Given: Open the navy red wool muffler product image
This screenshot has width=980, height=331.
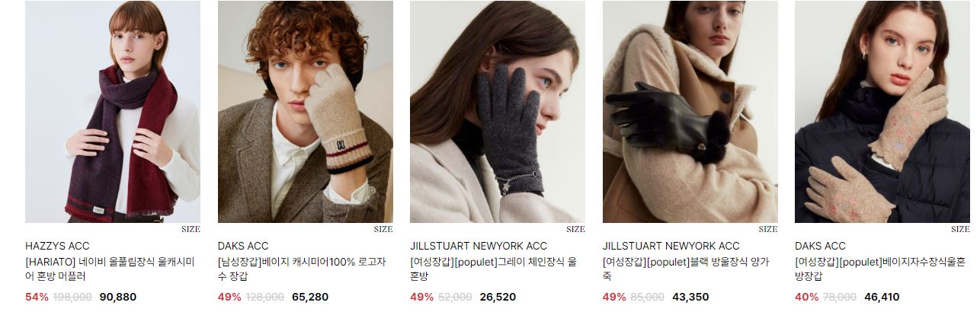Looking at the screenshot, I should (113, 111).
